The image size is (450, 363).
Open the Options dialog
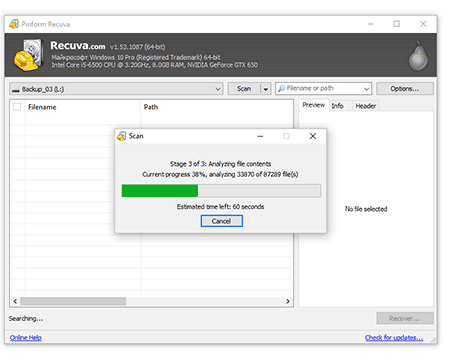coord(405,89)
